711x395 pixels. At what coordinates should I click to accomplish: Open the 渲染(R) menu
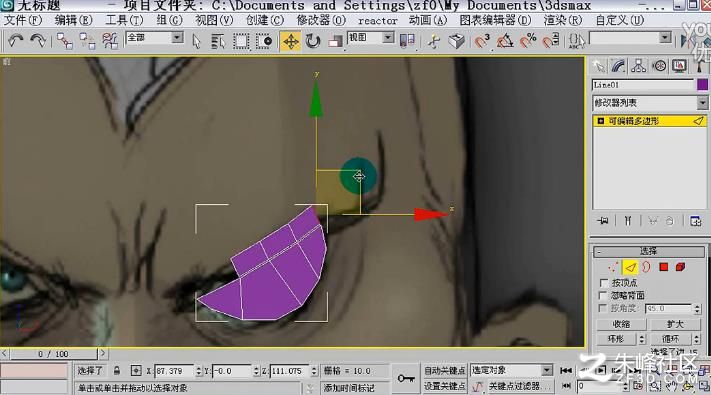coord(562,20)
